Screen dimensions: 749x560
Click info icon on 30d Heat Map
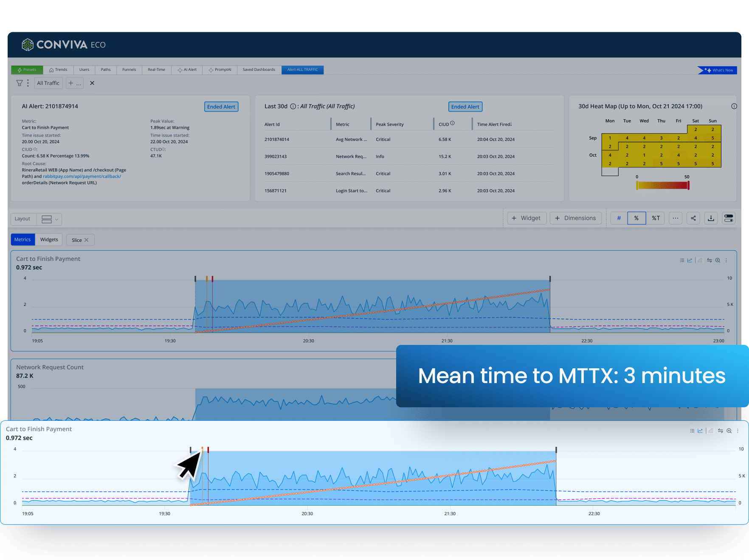point(734,106)
